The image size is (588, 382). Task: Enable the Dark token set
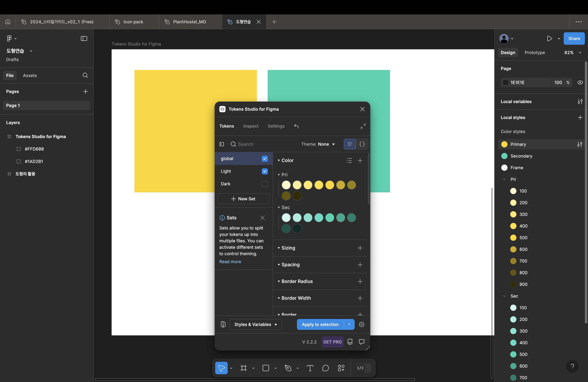(265, 184)
